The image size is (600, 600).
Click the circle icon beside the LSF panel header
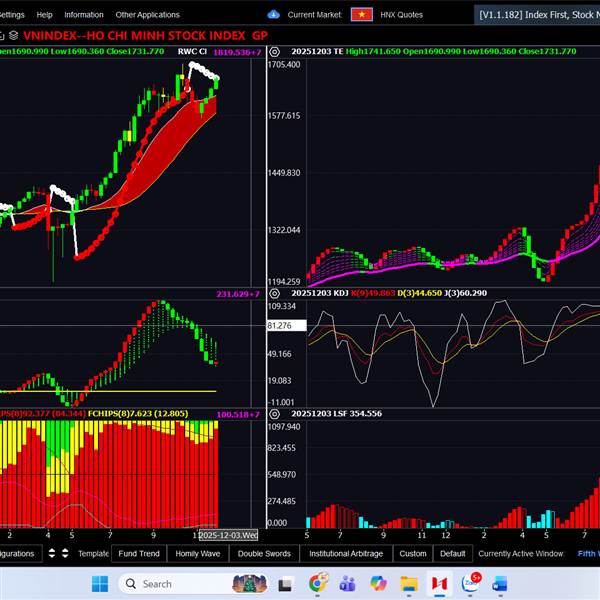[x=275, y=413]
